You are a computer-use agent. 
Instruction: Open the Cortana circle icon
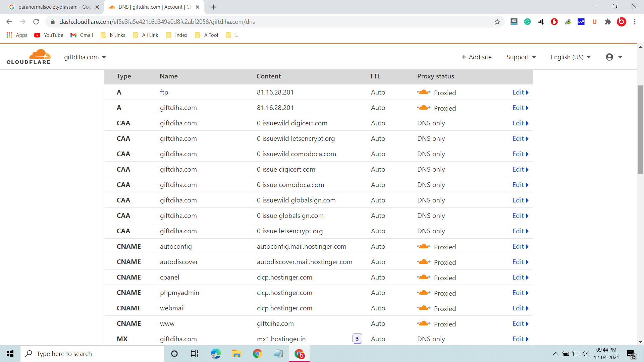pyautogui.click(x=174, y=354)
